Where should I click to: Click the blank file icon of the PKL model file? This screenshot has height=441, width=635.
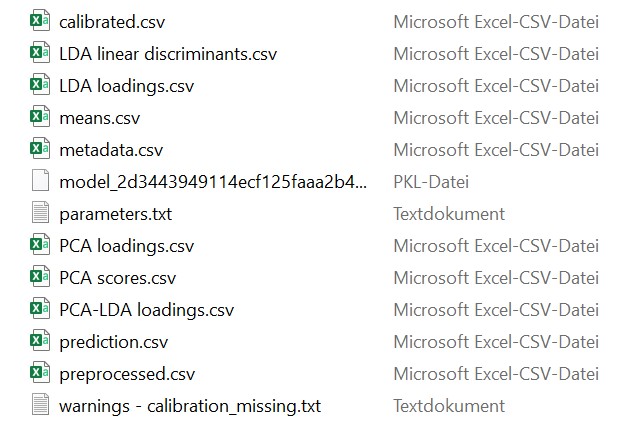click(40, 180)
